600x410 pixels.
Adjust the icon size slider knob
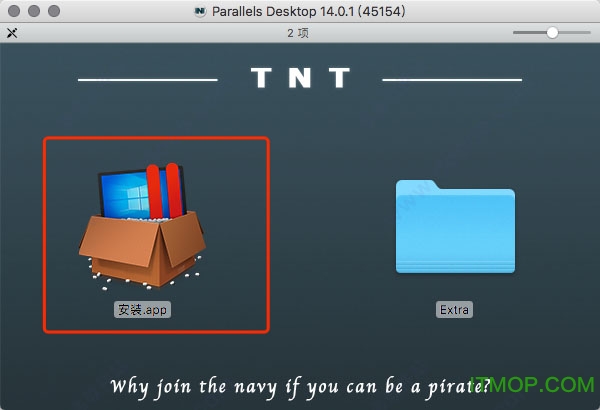[552, 33]
